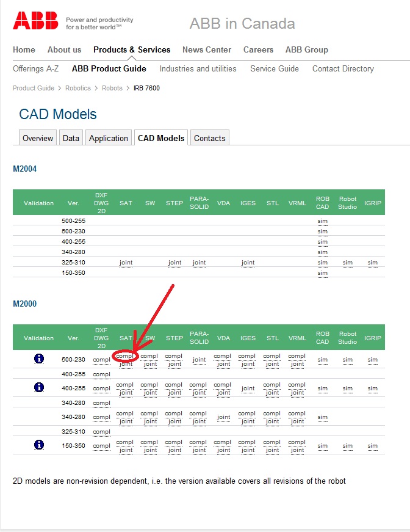Download M2000 400-255 RobotStudio sim
The height and width of the screenshot is (532, 410).
click(347, 388)
